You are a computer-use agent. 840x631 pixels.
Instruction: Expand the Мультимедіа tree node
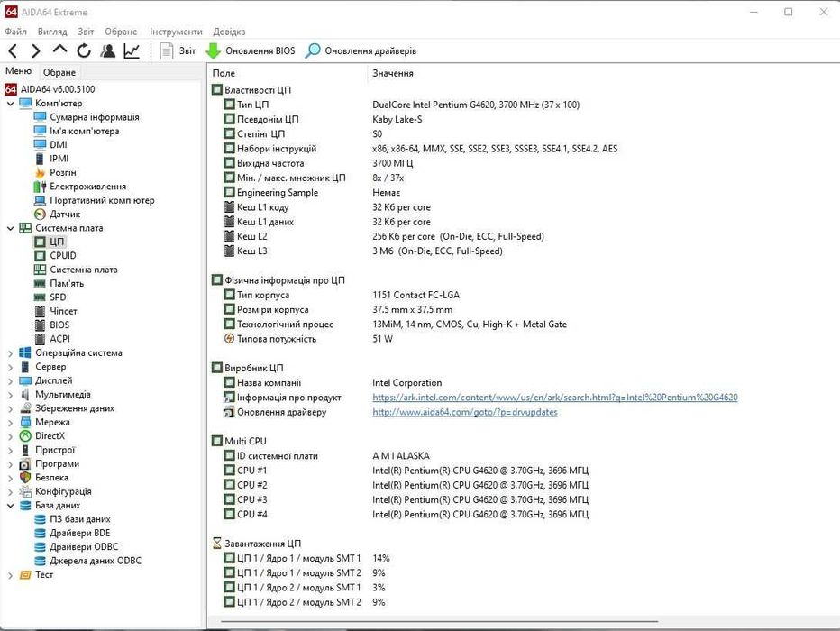10,395
